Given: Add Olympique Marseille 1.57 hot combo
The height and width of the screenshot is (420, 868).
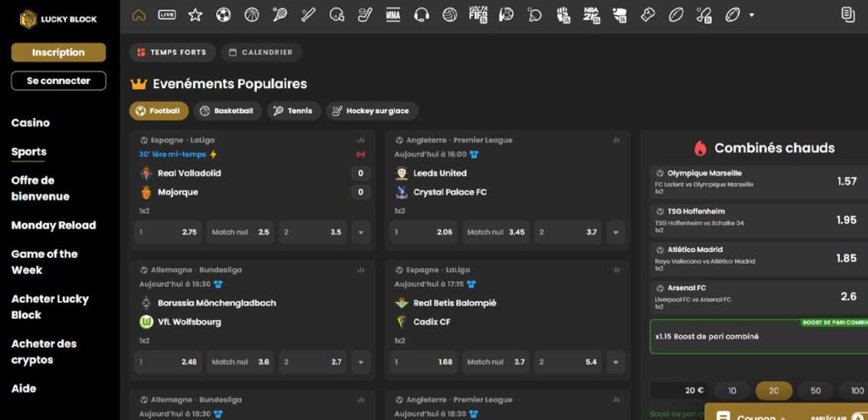Looking at the screenshot, I should [759, 182].
